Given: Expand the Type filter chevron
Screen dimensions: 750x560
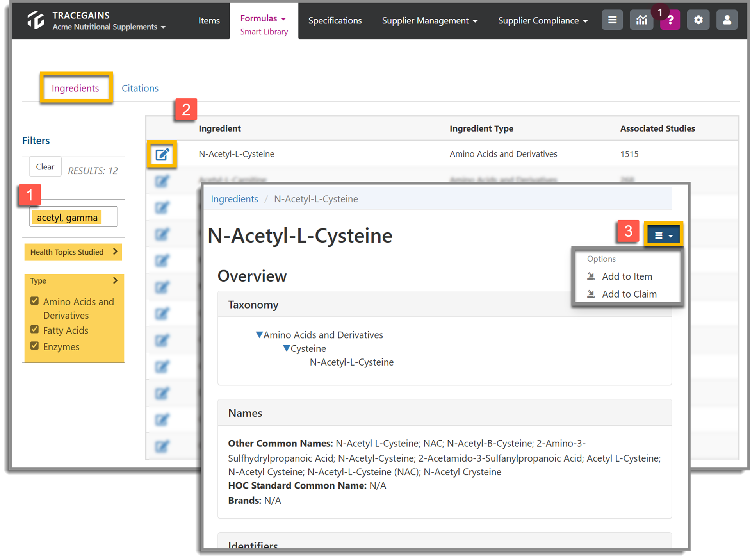Looking at the screenshot, I should tap(115, 280).
